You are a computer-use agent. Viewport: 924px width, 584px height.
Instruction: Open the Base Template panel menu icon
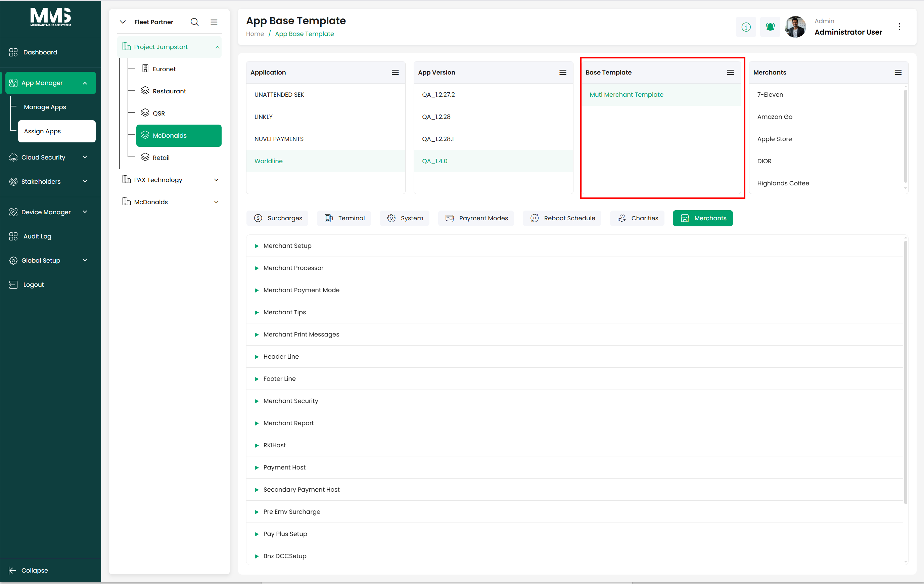point(731,73)
